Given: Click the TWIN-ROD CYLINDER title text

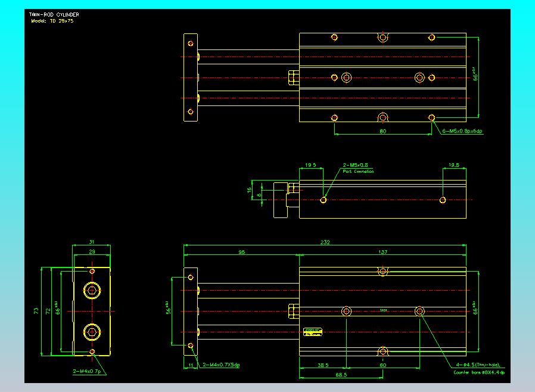Looking at the screenshot, I should 54,14.
